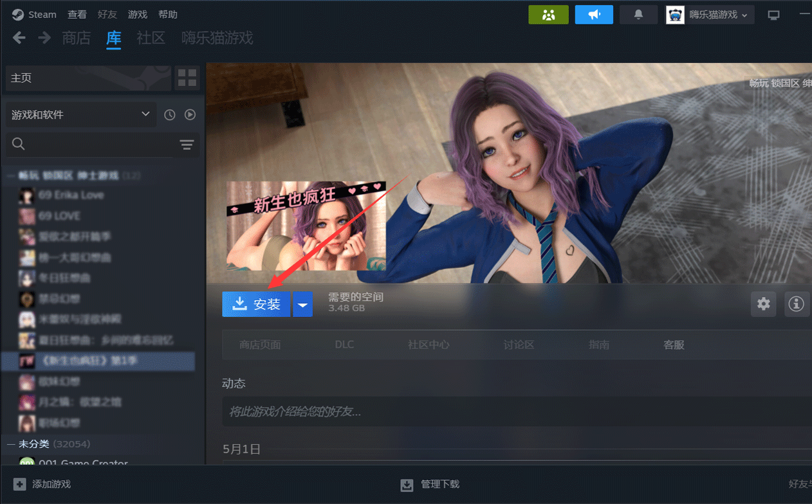Click the blue 安装 install button

[256, 304]
